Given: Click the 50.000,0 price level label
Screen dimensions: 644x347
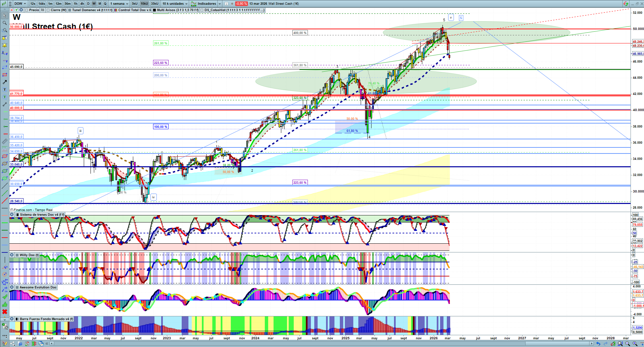Looking at the screenshot, I should 16,27.
